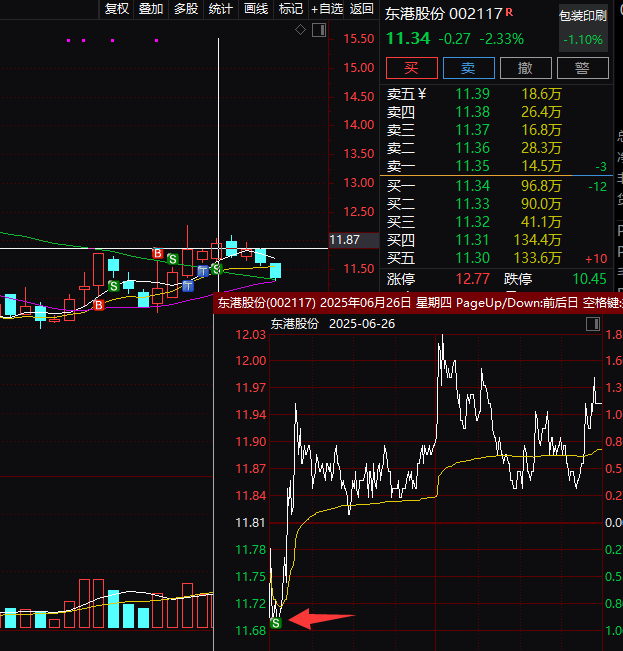Click the 买一 volume 96.8万

[x=541, y=186]
